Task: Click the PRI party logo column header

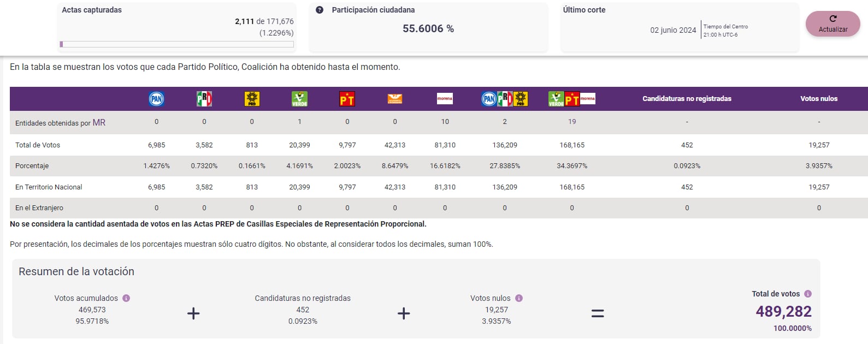Action: point(204,99)
